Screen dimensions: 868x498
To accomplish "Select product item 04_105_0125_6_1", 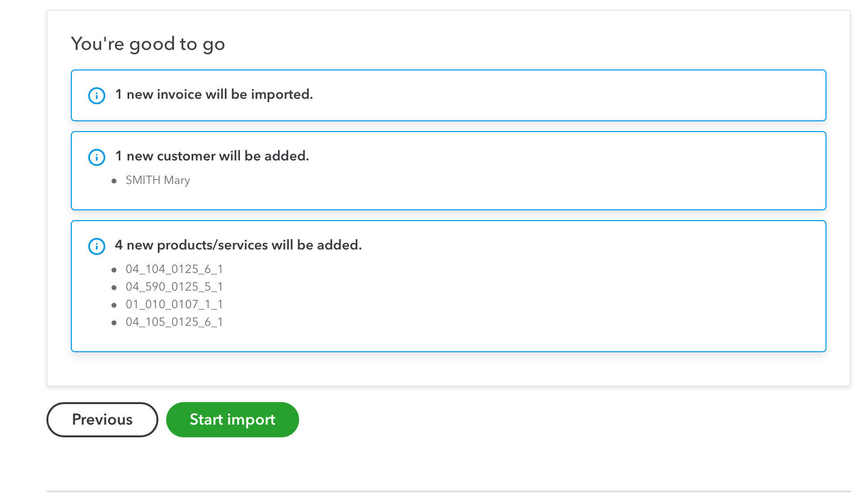I will (174, 322).
